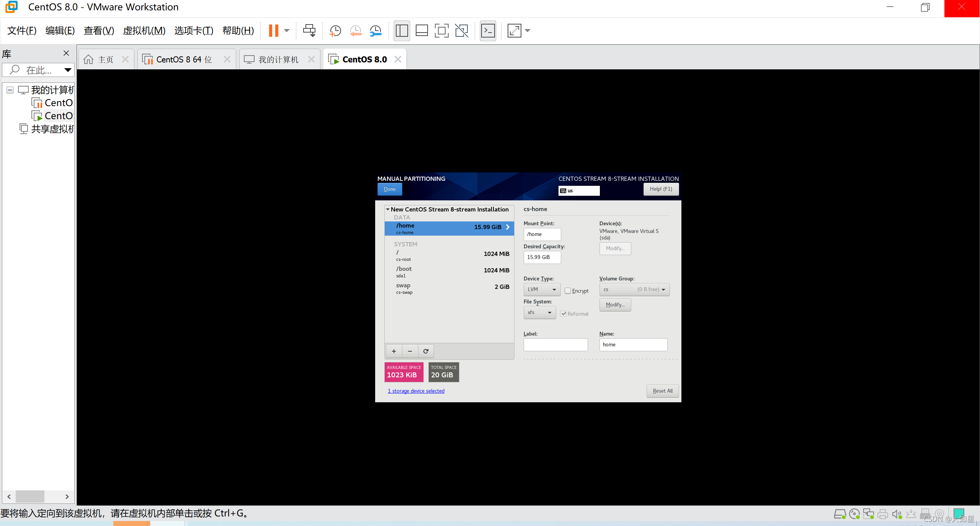This screenshot has width=980, height=526.
Task: Open the File System xfs dropdown
Action: [539, 313]
